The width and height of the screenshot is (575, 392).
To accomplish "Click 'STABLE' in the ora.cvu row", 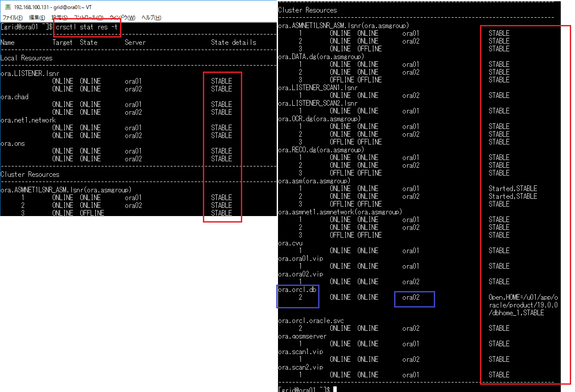I will tap(499, 250).
